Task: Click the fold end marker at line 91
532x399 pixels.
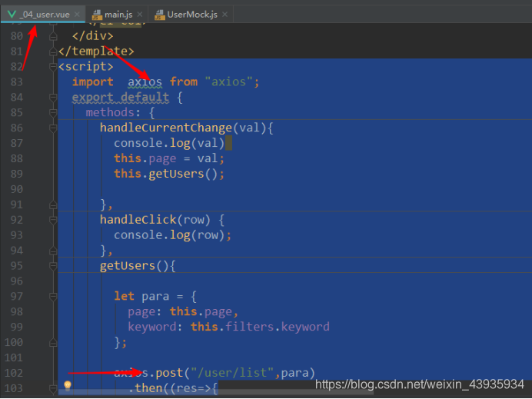Action: [x=53, y=205]
